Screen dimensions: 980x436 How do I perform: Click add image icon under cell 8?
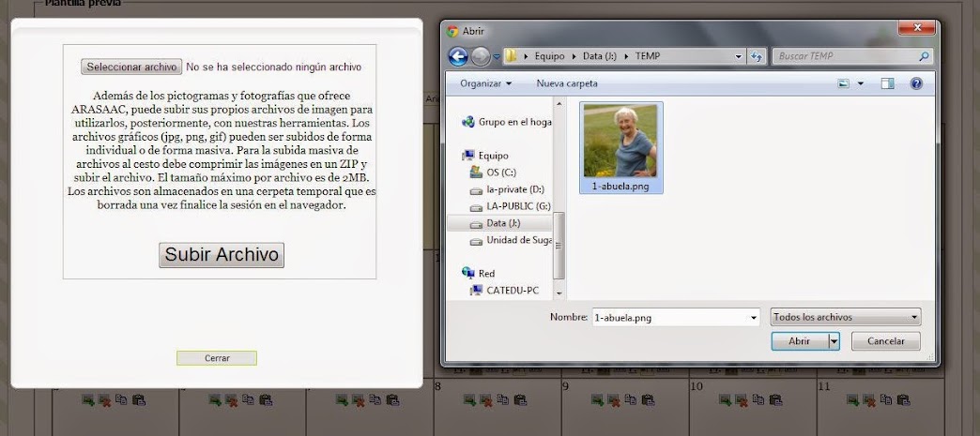pyautogui.click(x=470, y=399)
